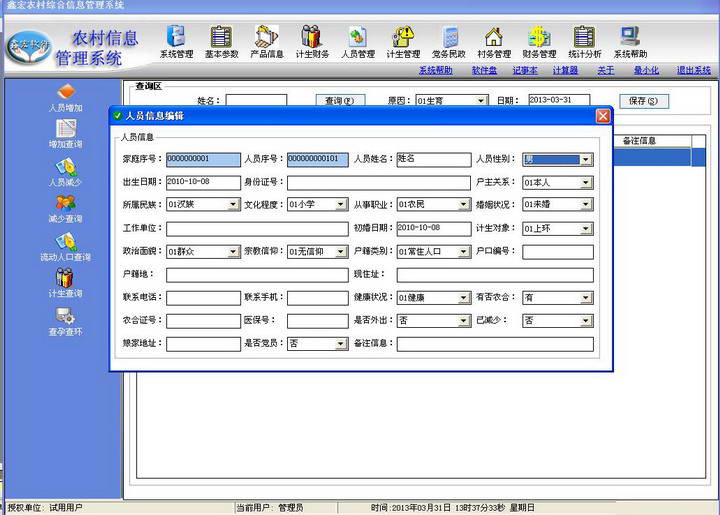Image resolution: width=720 pixels, height=515 pixels.
Task: Open the 统计分析 toolbar icon
Action: tap(585, 42)
